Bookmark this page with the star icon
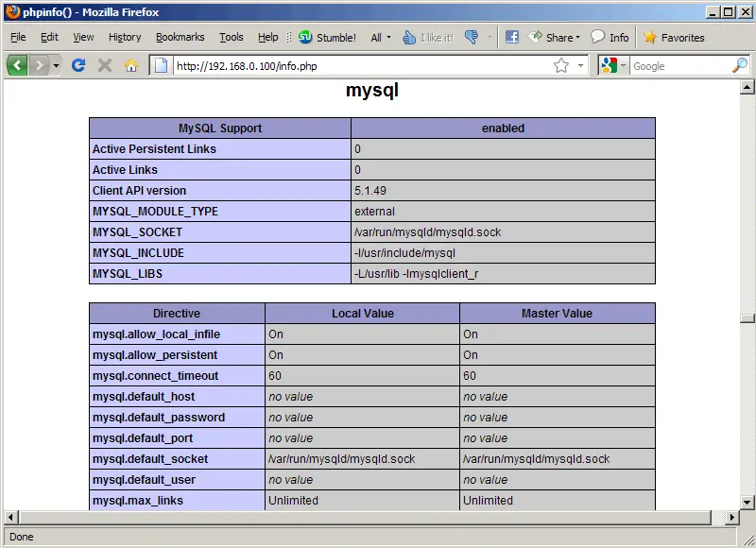The image size is (756, 548). [561, 65]
